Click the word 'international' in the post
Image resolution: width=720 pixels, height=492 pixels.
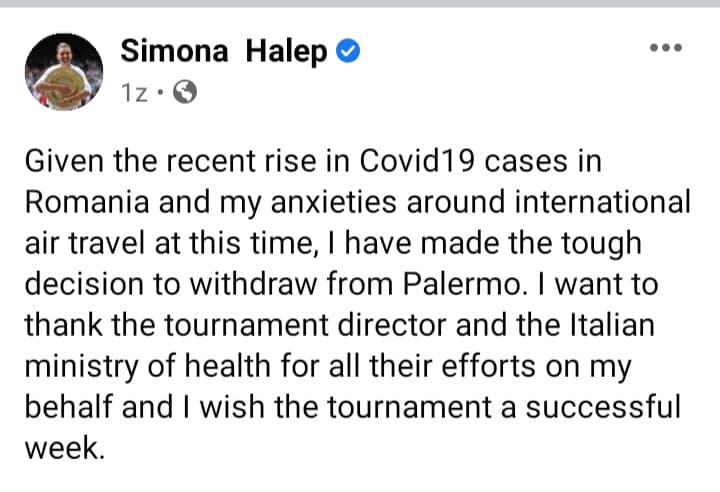[x=602, y=202]
